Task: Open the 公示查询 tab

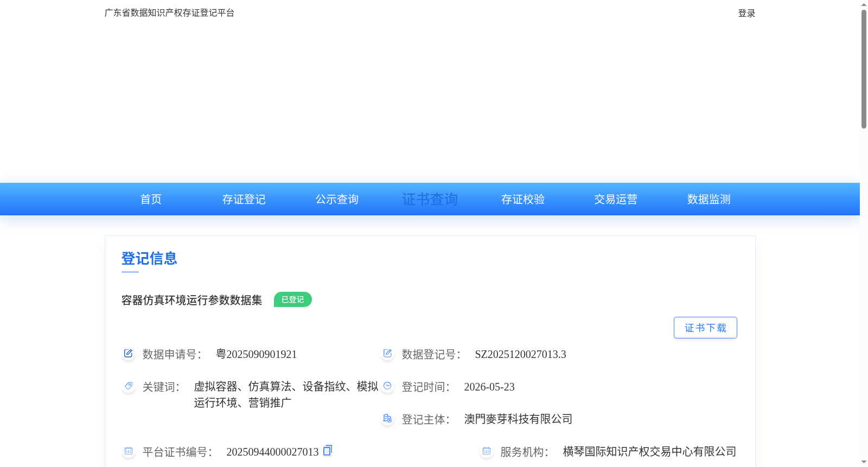Action: click(337, 199)
